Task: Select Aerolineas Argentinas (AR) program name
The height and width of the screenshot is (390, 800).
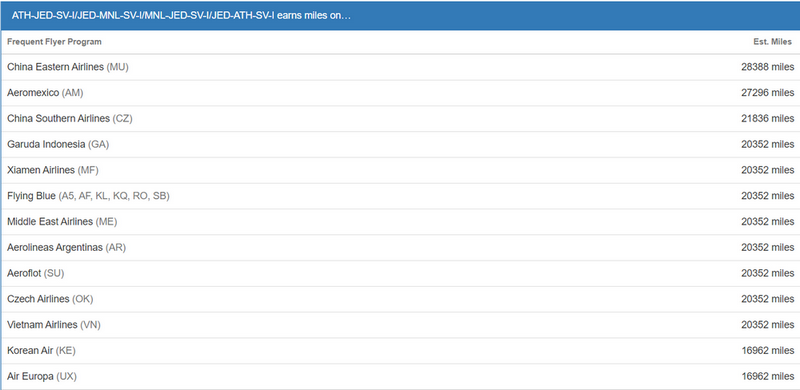Action: click(66, 248)
